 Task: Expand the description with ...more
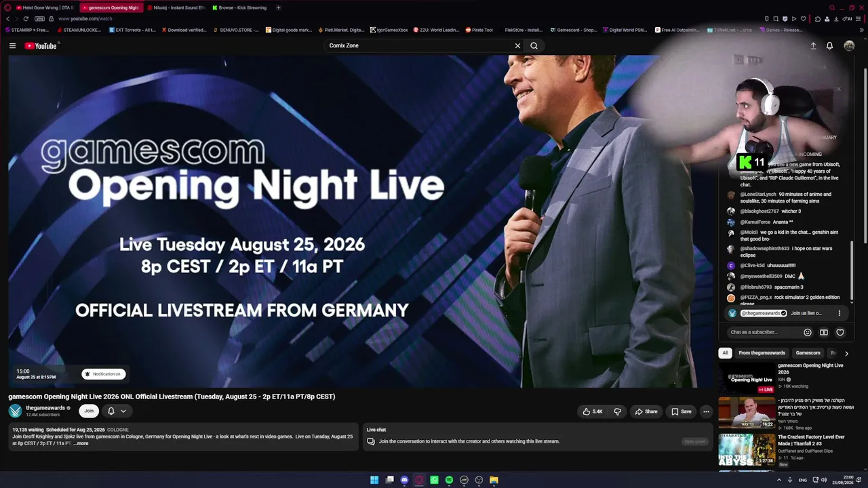point(81,443)
